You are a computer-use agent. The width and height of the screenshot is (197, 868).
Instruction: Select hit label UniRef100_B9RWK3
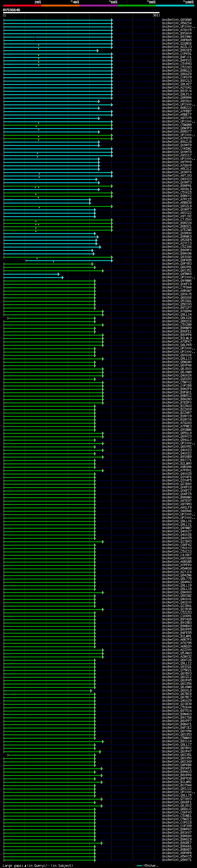[x=177, y=236]
